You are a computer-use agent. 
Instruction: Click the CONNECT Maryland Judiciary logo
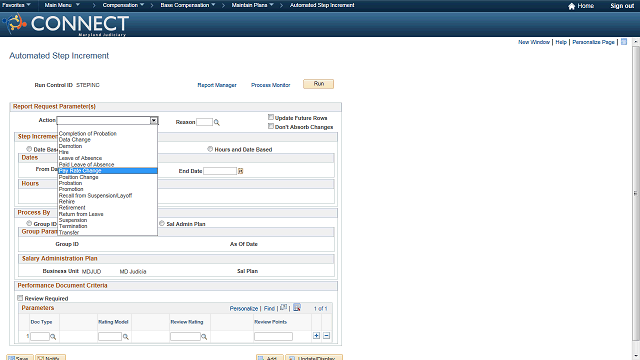(65, 24)
